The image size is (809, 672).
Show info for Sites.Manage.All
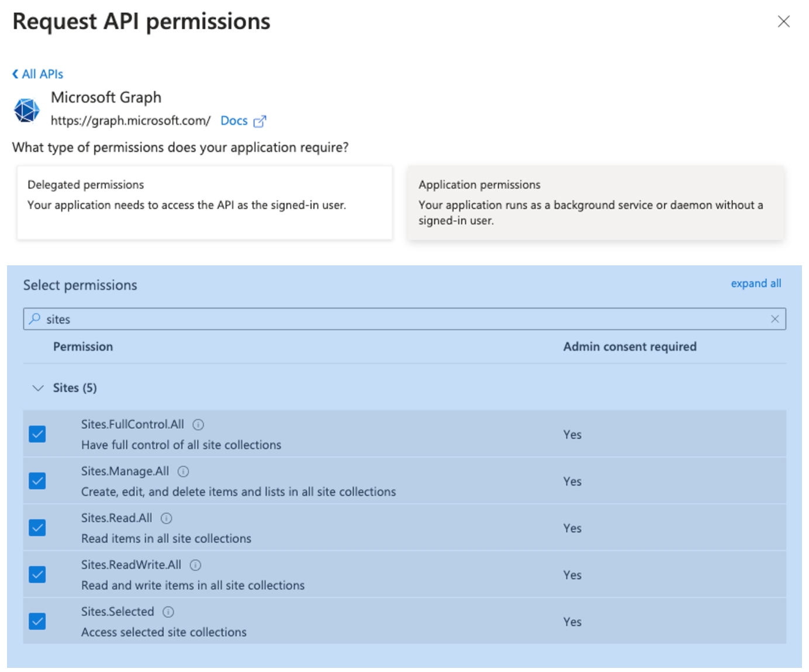[x=183, y=472]
